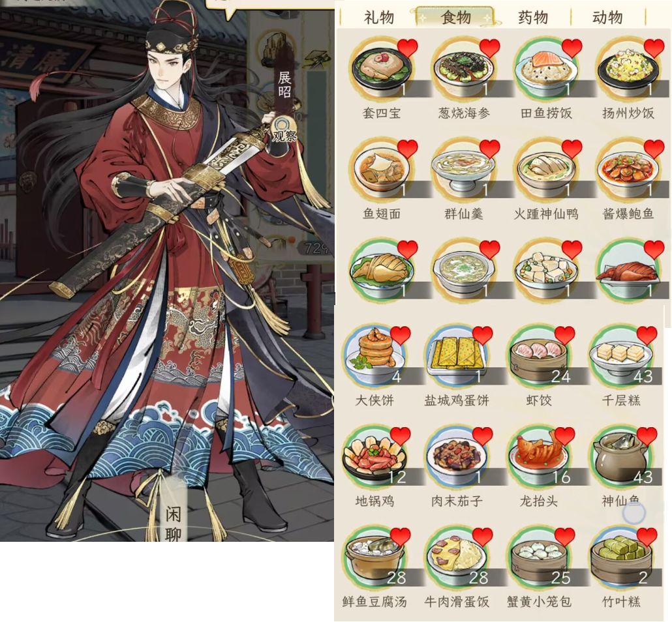Switch to the 礼物 tab
672x622 pixels.
coord(379,18)
